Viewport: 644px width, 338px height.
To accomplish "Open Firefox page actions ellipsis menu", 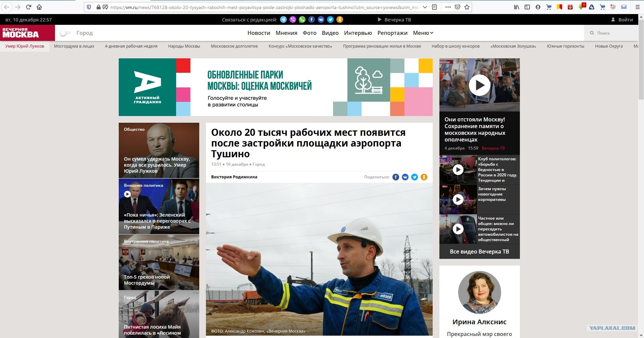I will click(x=448, y=7).
